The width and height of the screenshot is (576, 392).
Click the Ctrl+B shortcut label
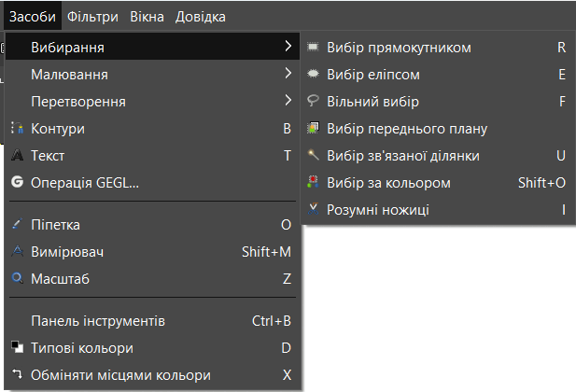click(272, 321)
